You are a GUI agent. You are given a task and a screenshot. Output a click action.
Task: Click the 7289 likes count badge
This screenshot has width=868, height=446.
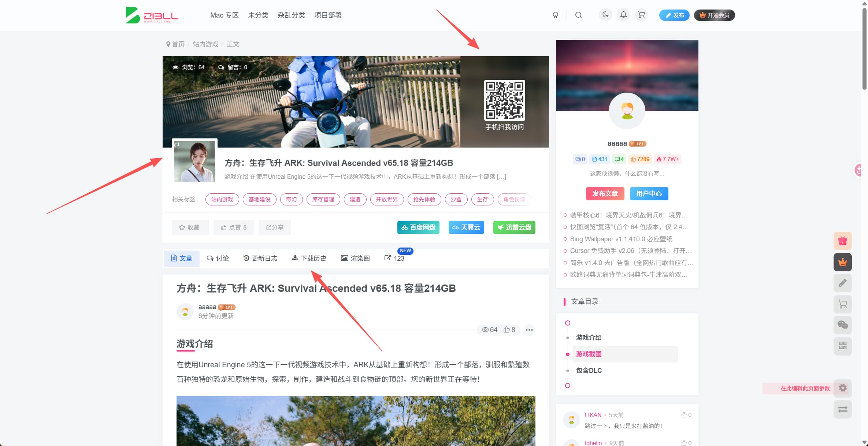click(x=640, y=159)
